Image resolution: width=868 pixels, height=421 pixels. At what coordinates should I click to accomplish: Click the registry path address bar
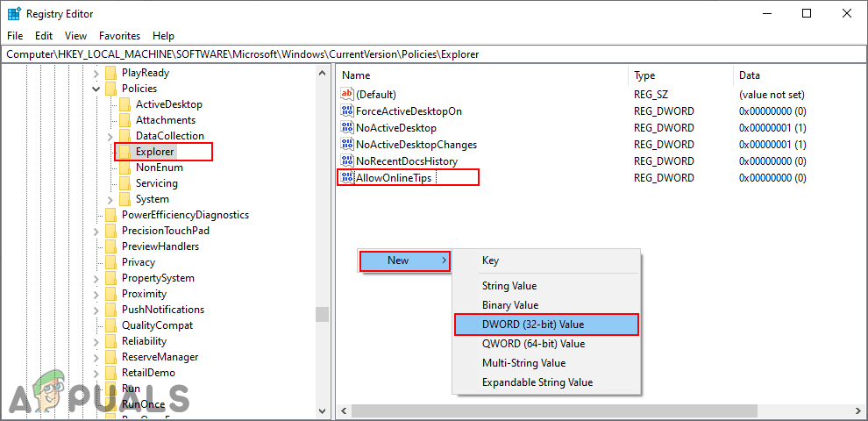click(434, 54)
